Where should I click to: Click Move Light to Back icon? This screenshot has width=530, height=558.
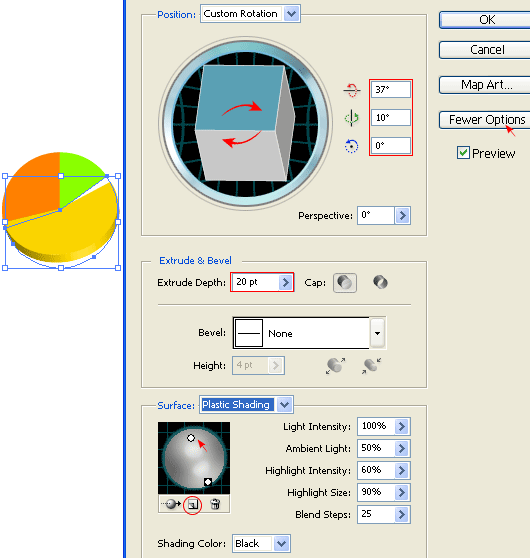click(x=171, y=504)
